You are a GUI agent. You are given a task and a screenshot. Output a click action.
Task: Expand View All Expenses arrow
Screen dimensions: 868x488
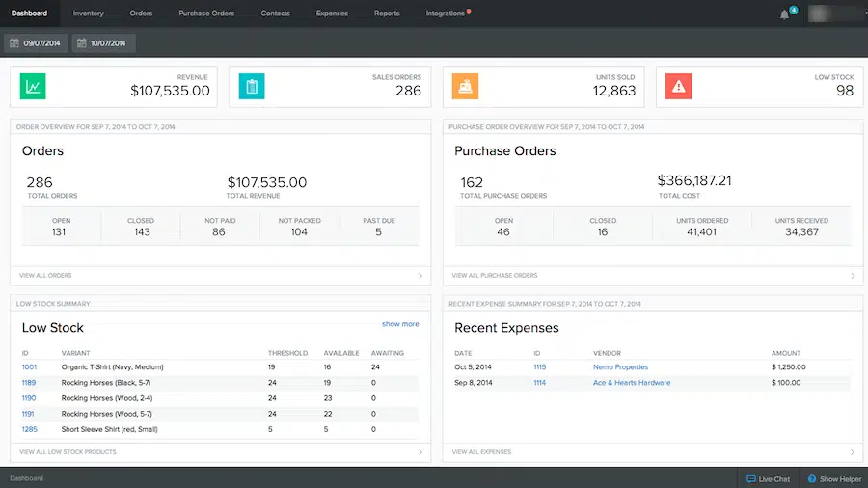852,451
